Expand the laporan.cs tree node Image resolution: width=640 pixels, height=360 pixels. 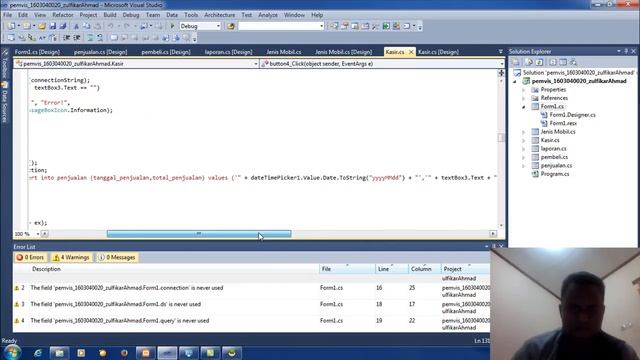pyautogui.click(x=524, y=149)
